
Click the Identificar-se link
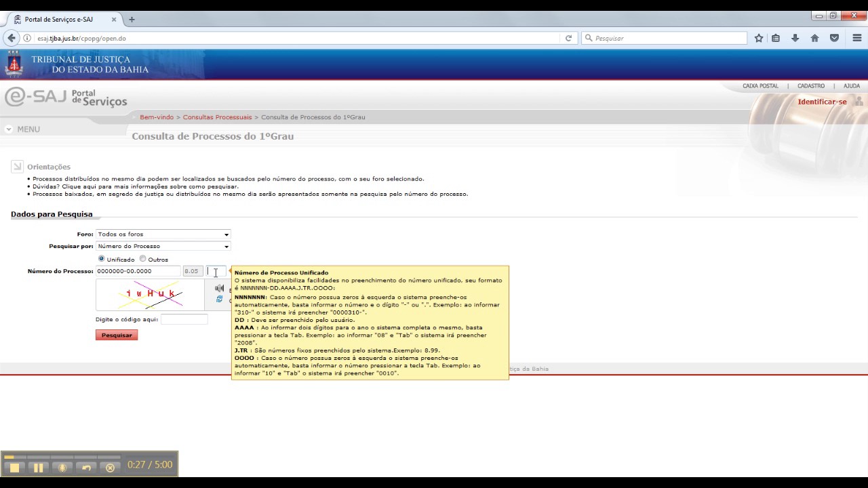(822, 102)
